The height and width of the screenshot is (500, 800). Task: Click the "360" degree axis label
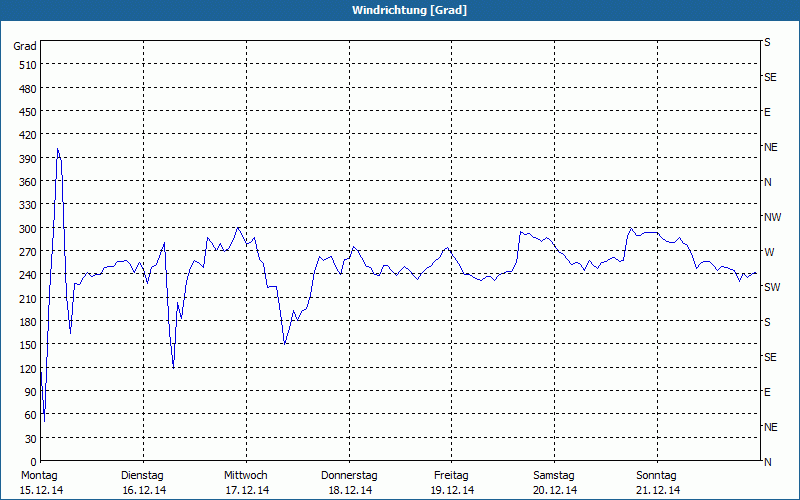28,182
